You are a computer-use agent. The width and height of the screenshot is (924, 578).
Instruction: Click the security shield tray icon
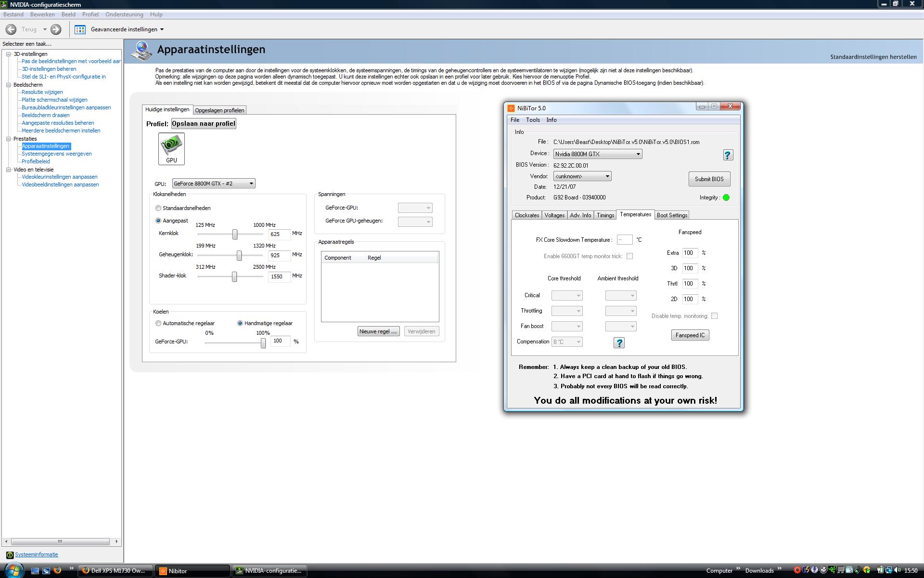867,570
